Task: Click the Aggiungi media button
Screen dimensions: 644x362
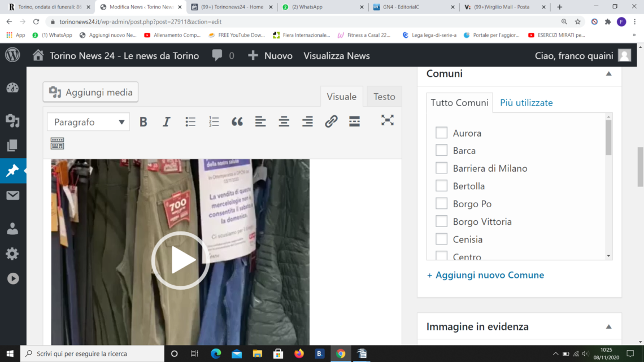Action: pos(90,92)
